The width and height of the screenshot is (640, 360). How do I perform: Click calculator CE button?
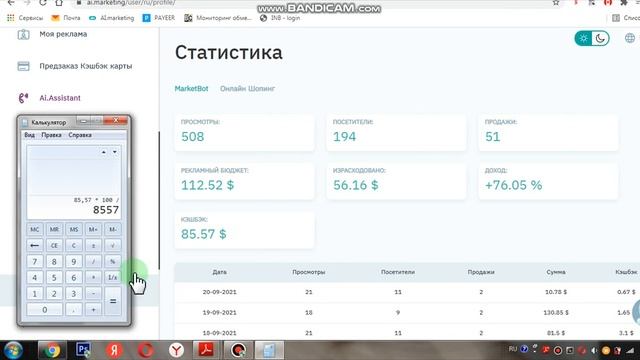click(54, 245)
